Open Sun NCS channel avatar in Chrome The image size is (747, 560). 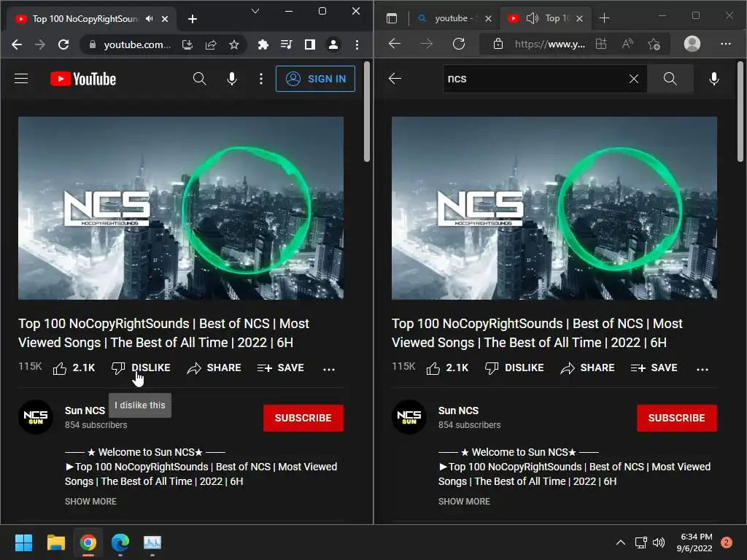[36, 417]
